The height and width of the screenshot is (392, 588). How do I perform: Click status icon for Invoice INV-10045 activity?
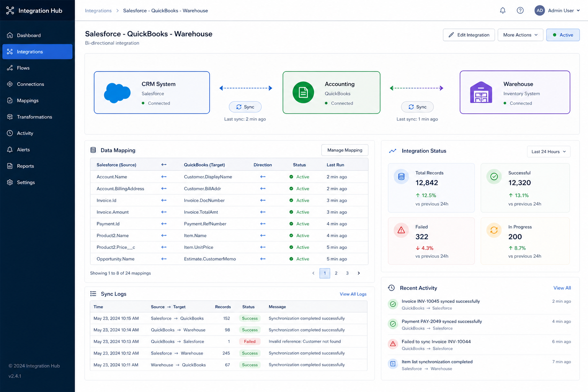393,304
